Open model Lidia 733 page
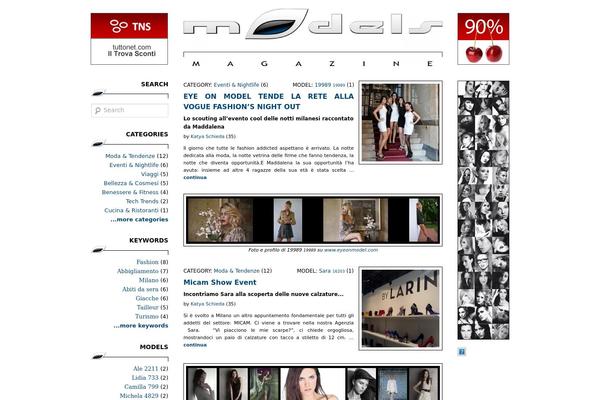600x400 pixels. (145, 377)
